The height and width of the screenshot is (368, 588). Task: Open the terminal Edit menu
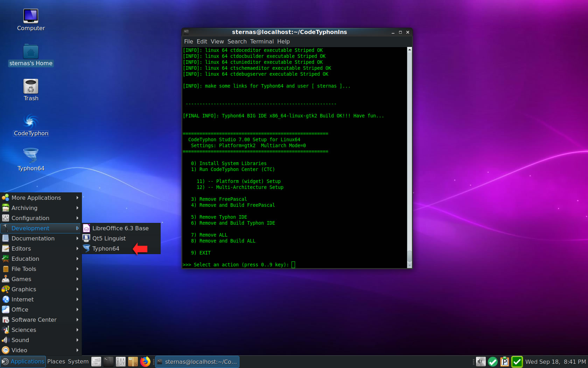click(202, 41)
